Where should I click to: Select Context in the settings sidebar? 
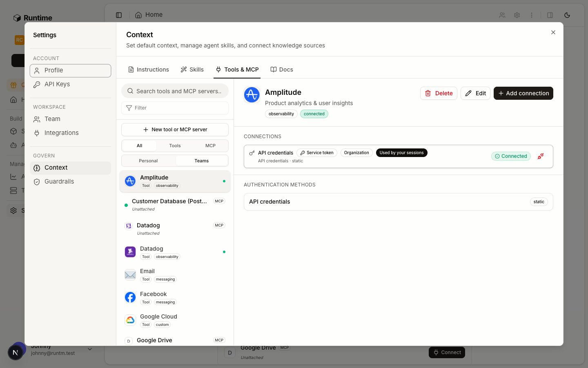click(70, 168)
